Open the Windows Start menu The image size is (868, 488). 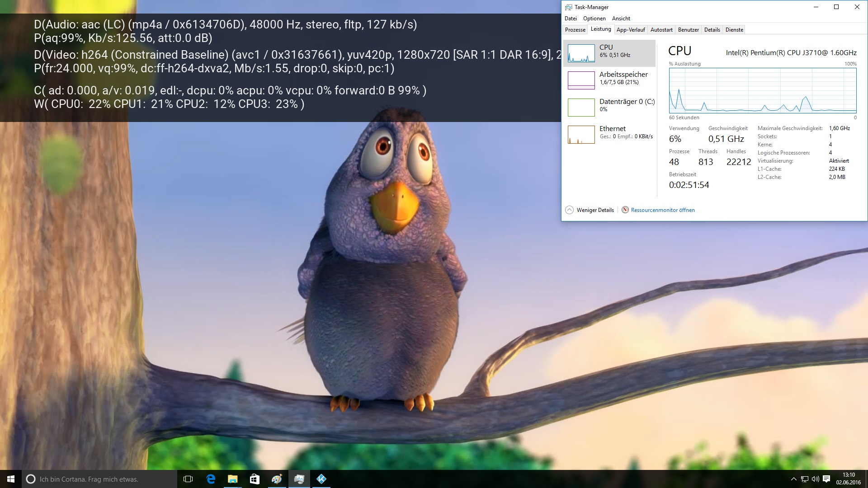pos(11,479)
